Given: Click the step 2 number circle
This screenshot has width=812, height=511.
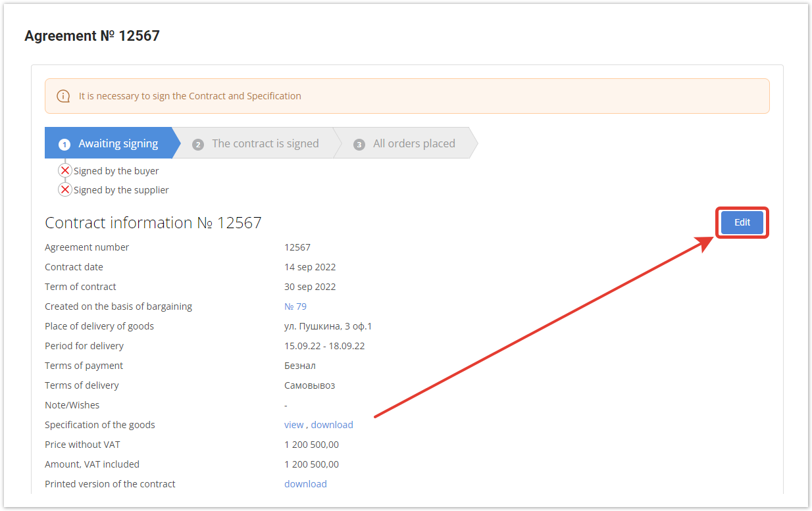Looking at the screenshot, I should [x=198, y=144].
